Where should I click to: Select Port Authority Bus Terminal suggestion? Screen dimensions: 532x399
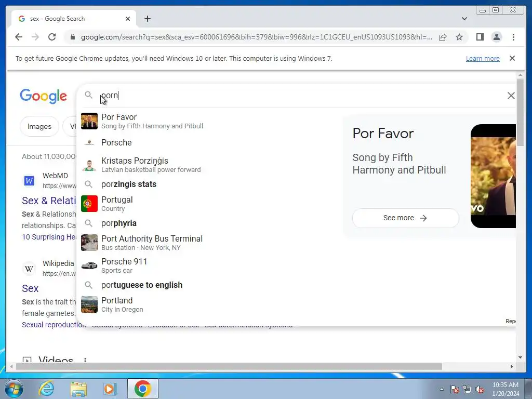(207, 243)
